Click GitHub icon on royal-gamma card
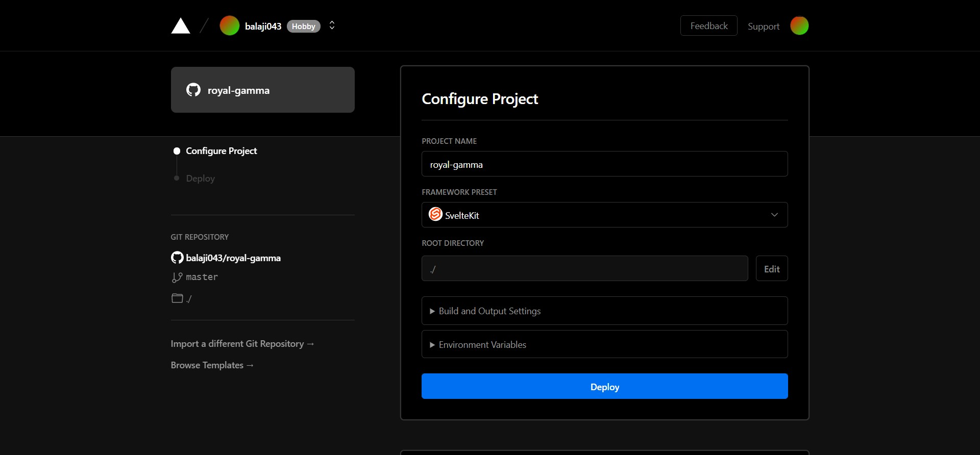 (193, 90)
